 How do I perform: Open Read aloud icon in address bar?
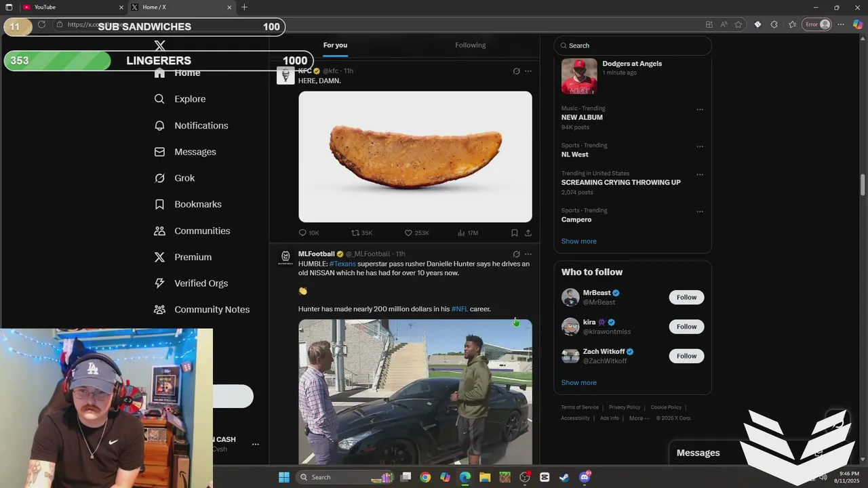coord(724,24)
